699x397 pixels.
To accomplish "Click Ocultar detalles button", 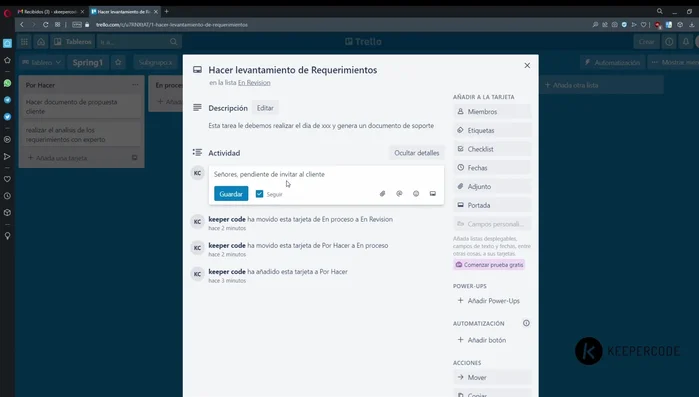I will (x=416, y=153).
